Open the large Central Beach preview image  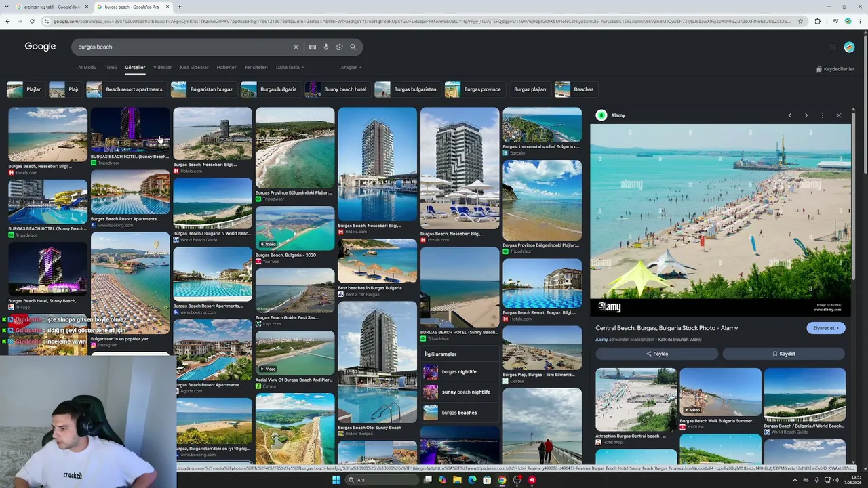[x=720, y=220]
